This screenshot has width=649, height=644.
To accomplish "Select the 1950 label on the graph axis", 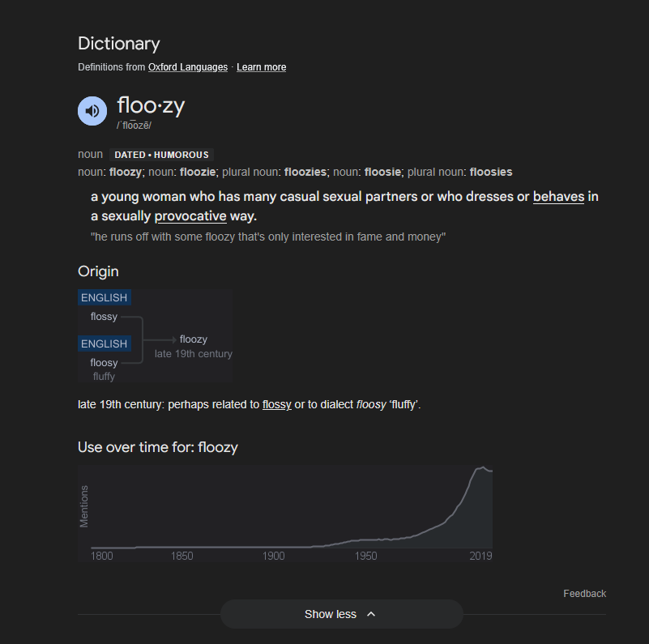I will [x=365, y=556].
